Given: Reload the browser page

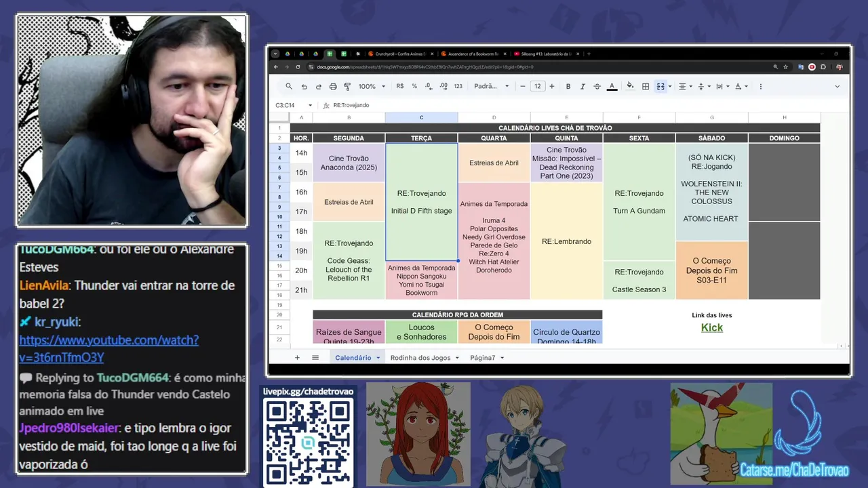Looking at the screenshot, I should pos(298,67).
